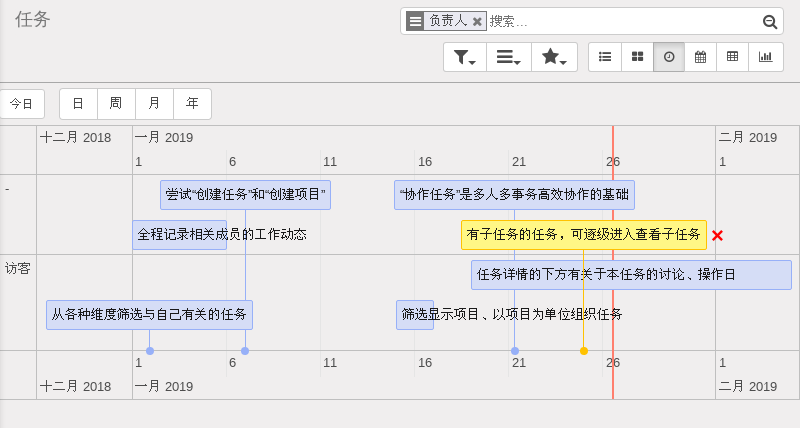Select the yellow 有子任务的任务 task bar
Screen dimensions: 800x428
[x=583, y=235]
